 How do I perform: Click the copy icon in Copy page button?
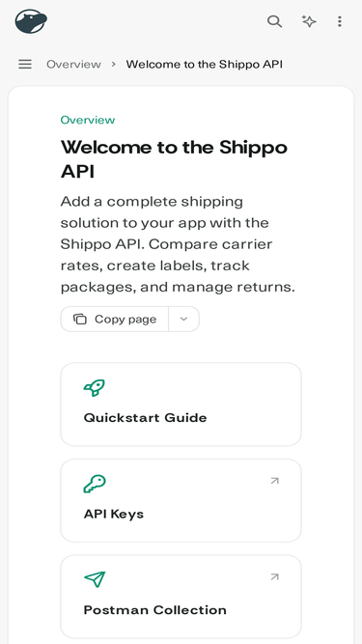(x=80, y=320)
